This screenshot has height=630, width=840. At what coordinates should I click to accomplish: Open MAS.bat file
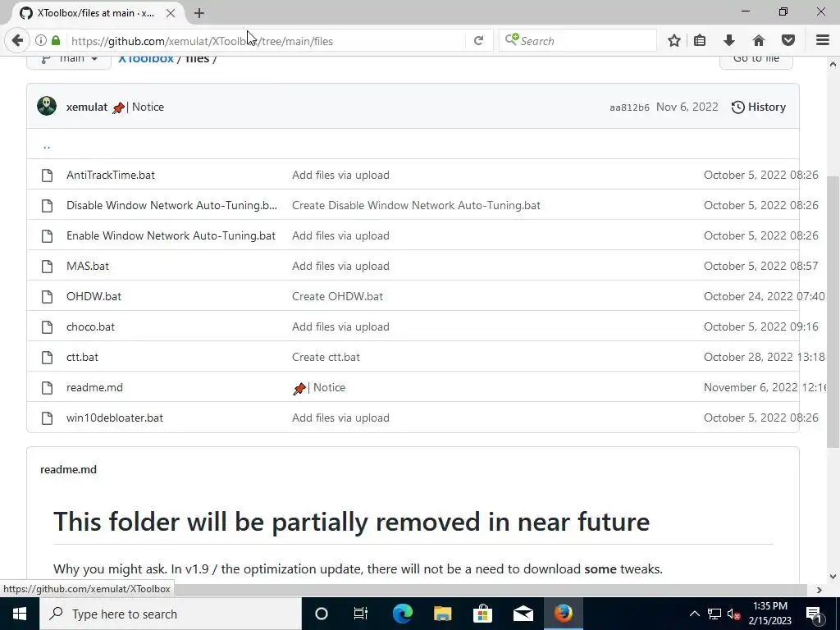click(x=87, y=266)
